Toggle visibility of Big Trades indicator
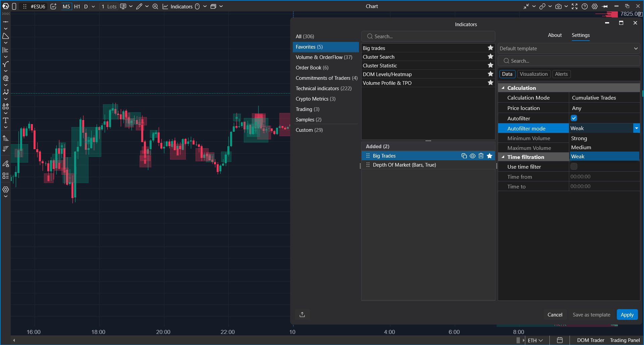This screenshot has width=644, height=345. pyautogui.click(x=473, y=156)
